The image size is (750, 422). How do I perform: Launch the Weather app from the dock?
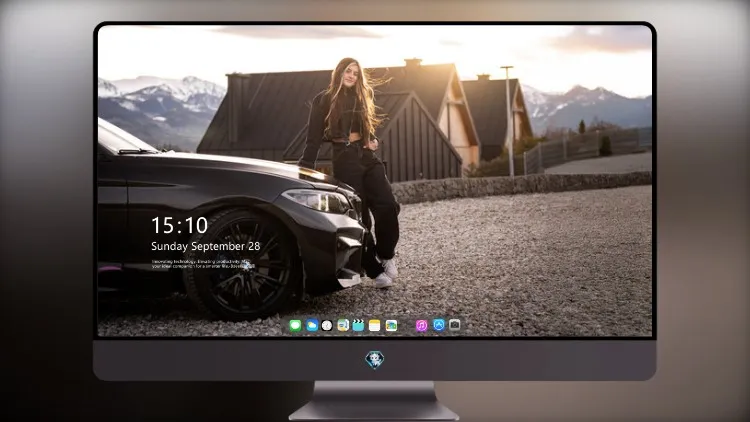[x=311, y=325]
